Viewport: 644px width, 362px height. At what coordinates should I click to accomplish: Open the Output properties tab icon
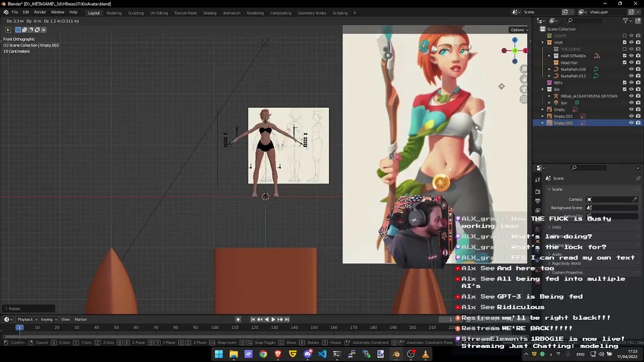click(538, 201)
